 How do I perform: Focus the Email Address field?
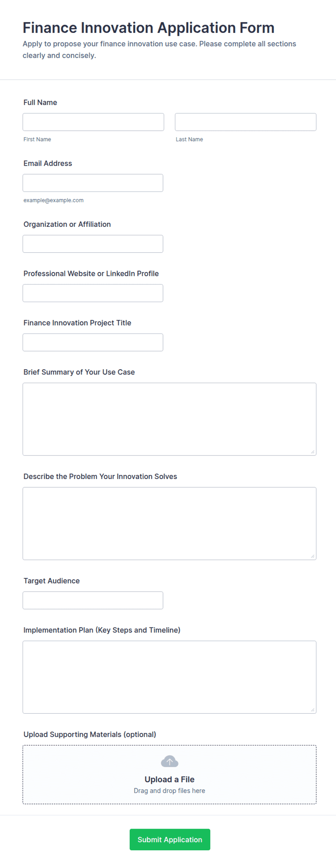(x=93, y=183)
